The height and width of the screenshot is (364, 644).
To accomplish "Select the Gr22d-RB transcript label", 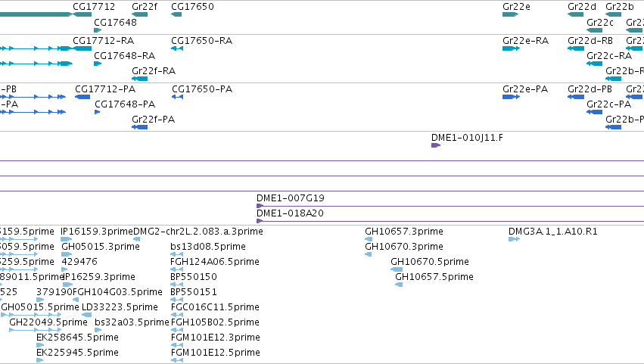I will [x=590, y=41].
